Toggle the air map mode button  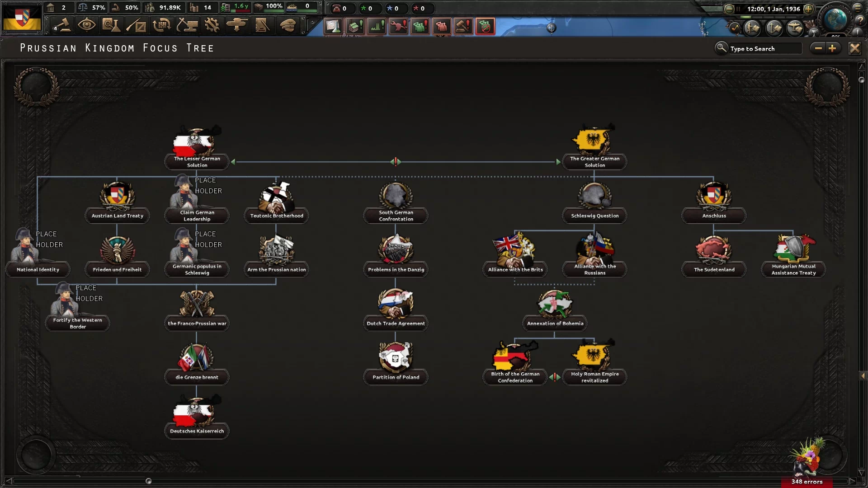pyautogui.click(x=795, y=28)
